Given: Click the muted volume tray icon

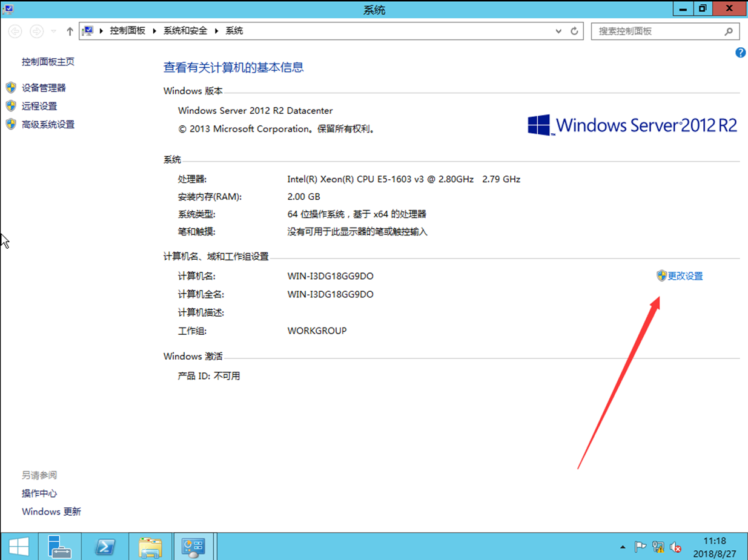Looking at the screenshot, I should (676, 547).
